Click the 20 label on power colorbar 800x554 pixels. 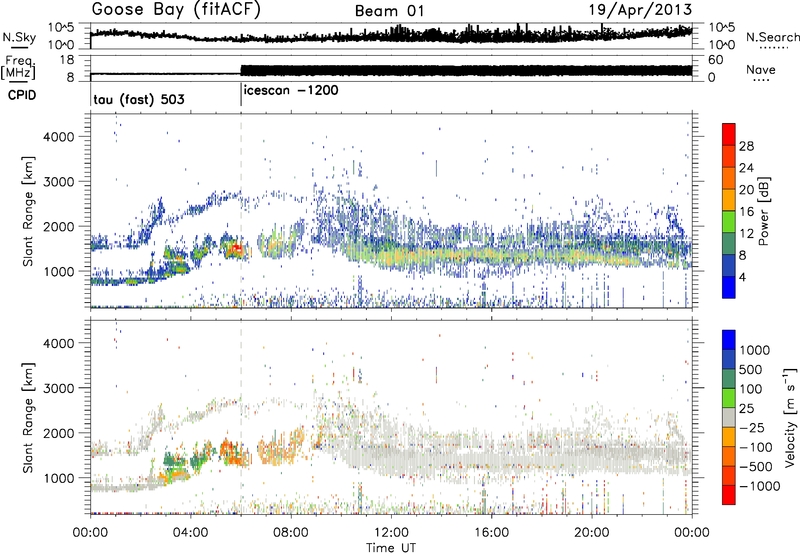coord(746,190)
